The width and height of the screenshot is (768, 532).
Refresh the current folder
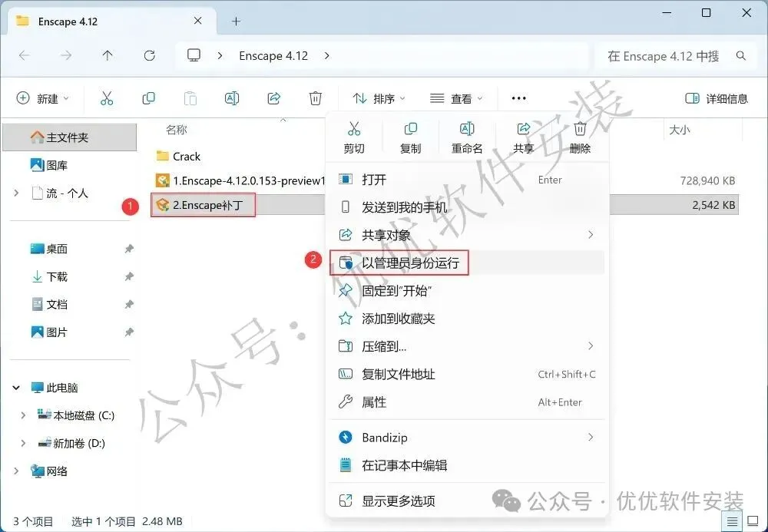(x=150, y=56)
